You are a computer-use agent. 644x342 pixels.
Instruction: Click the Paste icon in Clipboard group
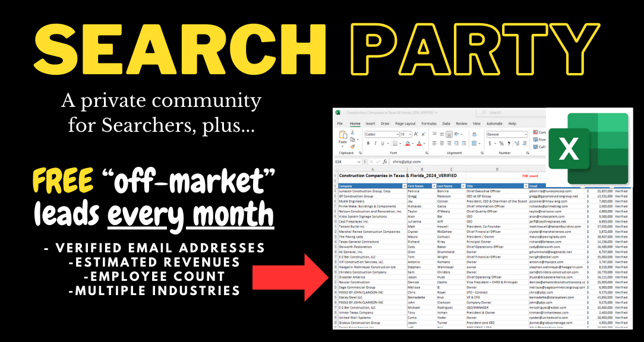point(343,134)
